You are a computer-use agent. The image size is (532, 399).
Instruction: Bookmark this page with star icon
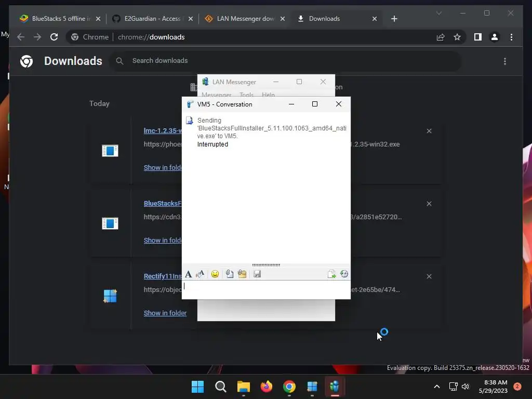click(457, 37)
